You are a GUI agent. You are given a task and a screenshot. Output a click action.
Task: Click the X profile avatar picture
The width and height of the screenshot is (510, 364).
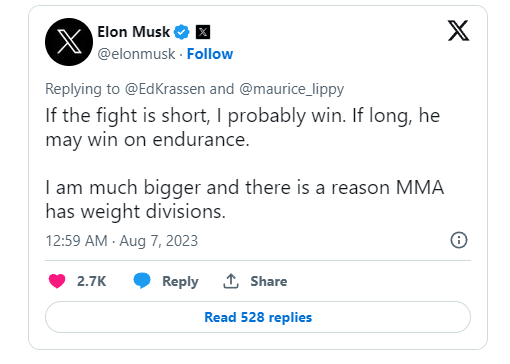(x=69, y=42)
